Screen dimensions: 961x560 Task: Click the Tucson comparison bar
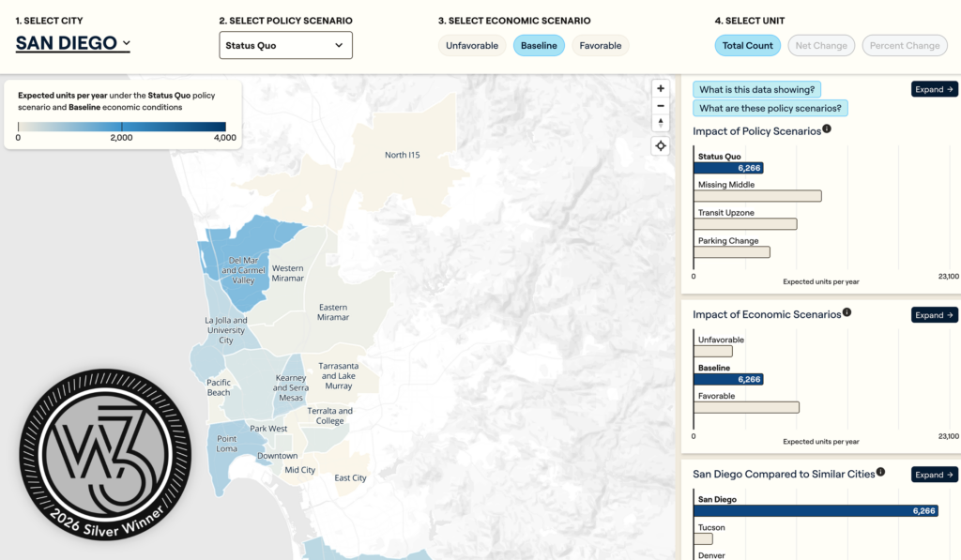703,539
